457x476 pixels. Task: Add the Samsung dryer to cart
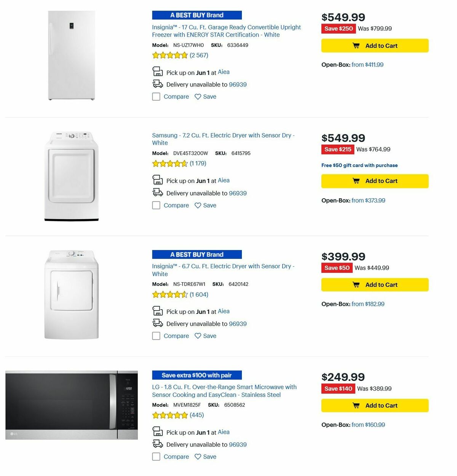[375, 181]
